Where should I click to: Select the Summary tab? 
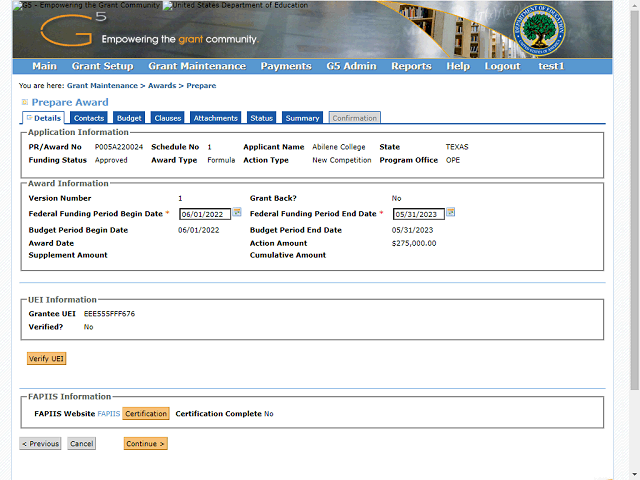pos(302,118)
